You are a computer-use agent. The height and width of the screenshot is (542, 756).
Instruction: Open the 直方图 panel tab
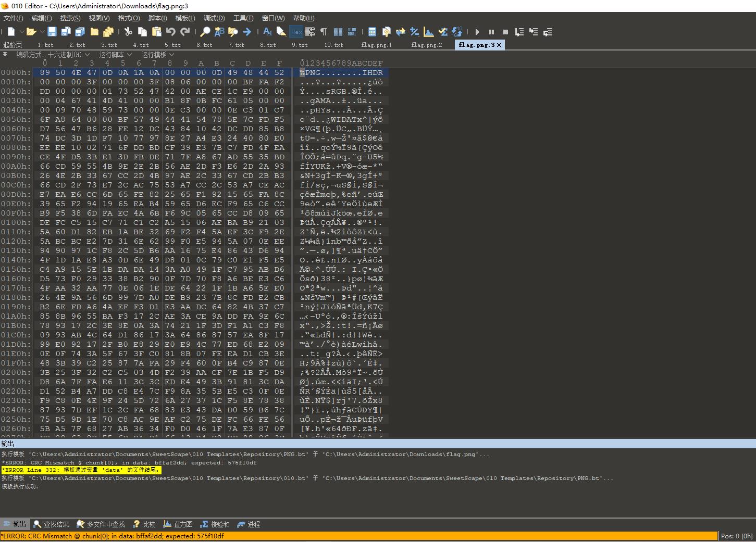coord(178,524)
